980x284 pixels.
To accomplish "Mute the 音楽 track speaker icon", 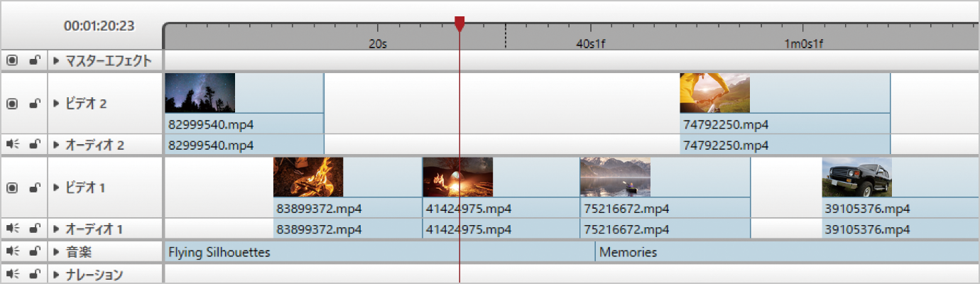I will 12,251.
